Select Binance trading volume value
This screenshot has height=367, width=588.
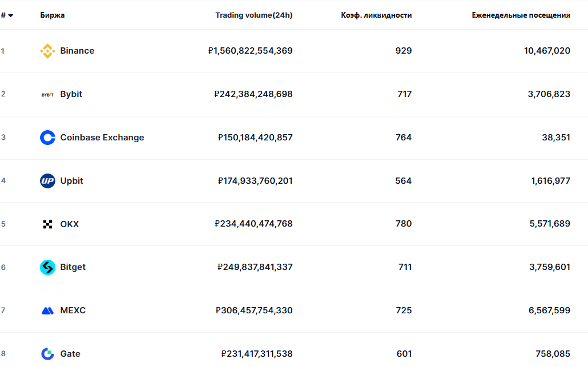251,51
